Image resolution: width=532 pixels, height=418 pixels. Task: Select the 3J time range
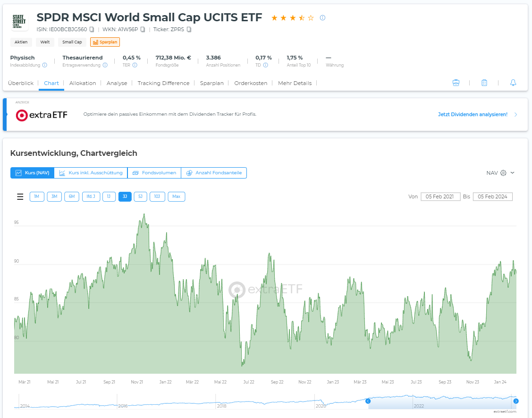[x=125, y=196]
